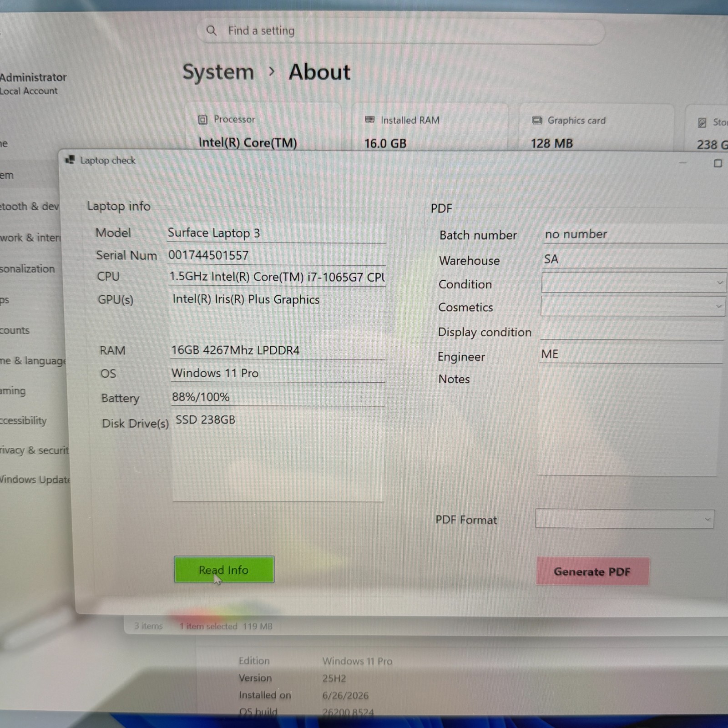
Task: Click the Find a setting search box
Action: coord(400,31)
